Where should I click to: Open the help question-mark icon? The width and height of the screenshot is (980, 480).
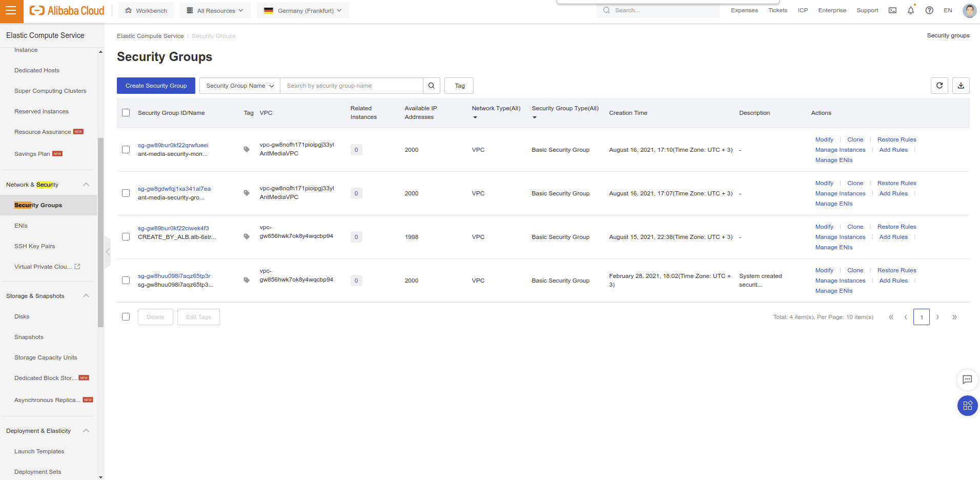tap(929, 10)
